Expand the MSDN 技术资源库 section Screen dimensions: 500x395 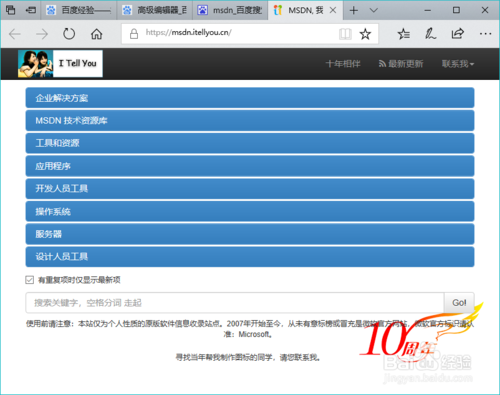coord(250,121)
